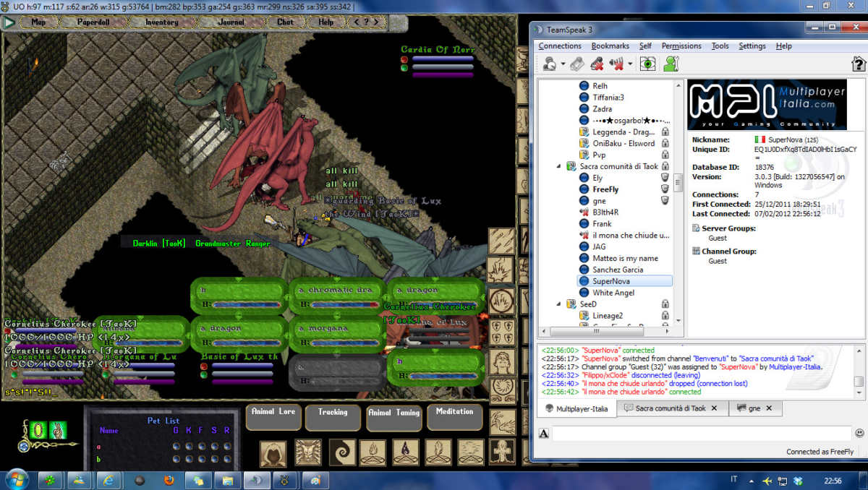868x490 pixels.
Task: Collapse the SeeD channel tree
Action: pos(558,304)
